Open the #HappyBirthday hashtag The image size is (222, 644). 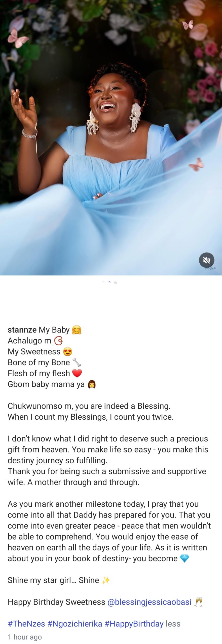point(134,624)
